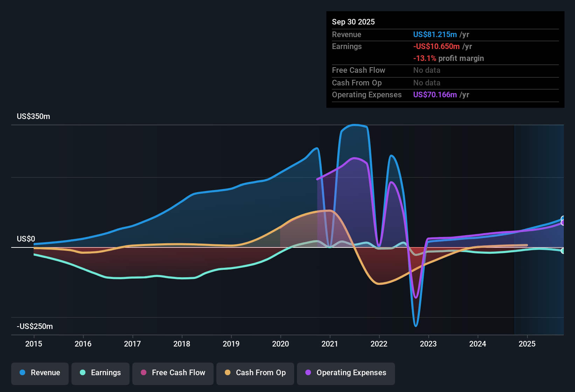Select the Revenue data point marker on chart edge

tap(563, 218)
